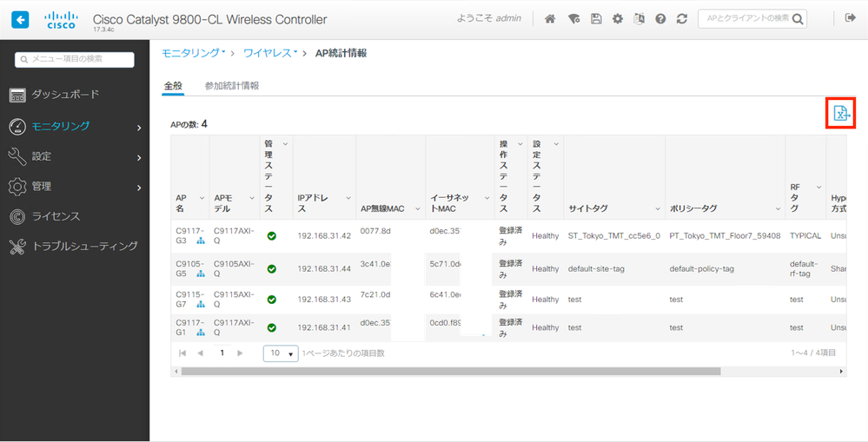Click the ライセンス sidebar icon
The width and height of the screenshot is (868, 442).
(17, 217)
